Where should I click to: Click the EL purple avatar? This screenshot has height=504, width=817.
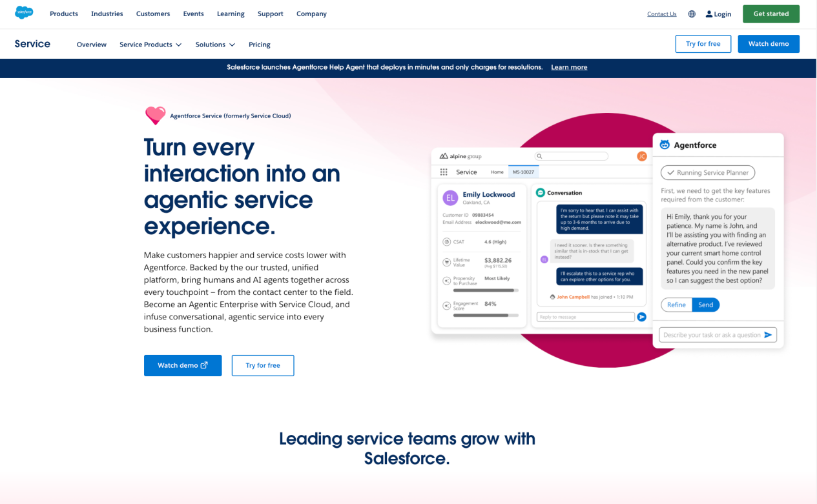[450, 197]
